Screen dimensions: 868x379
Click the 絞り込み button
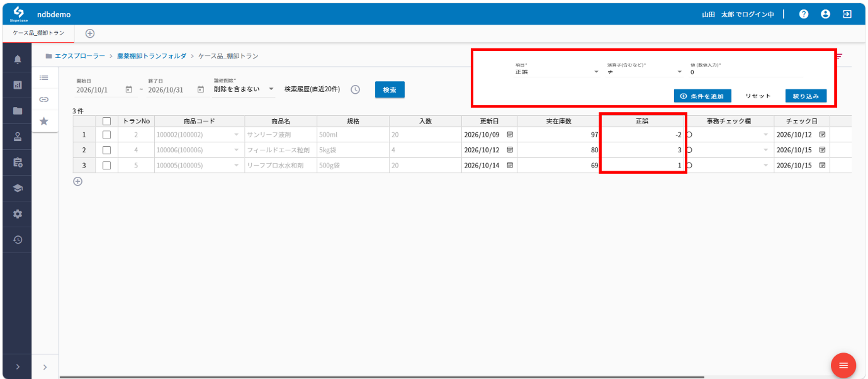click(x=806, y=96)
